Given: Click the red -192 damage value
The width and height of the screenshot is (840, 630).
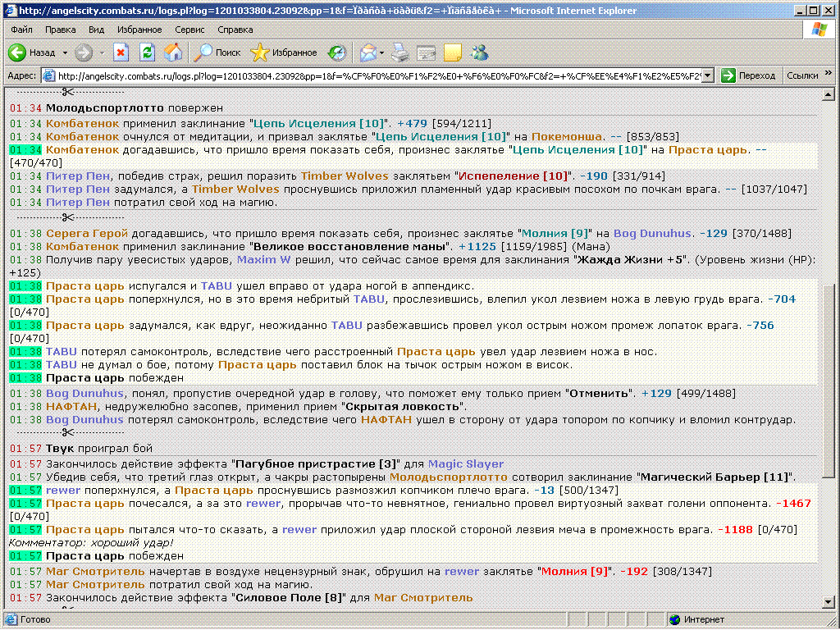Looking at the screenshot, I should click(x=634, y=571).
